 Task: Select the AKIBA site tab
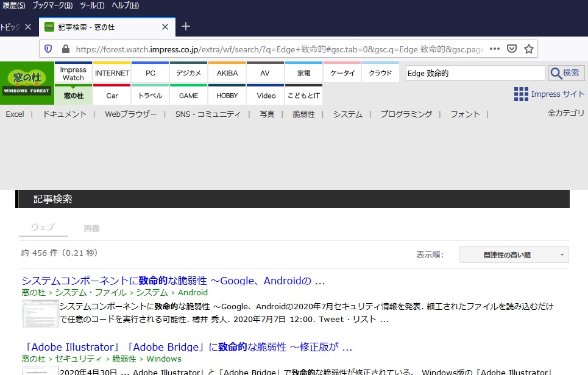[227, 73]
